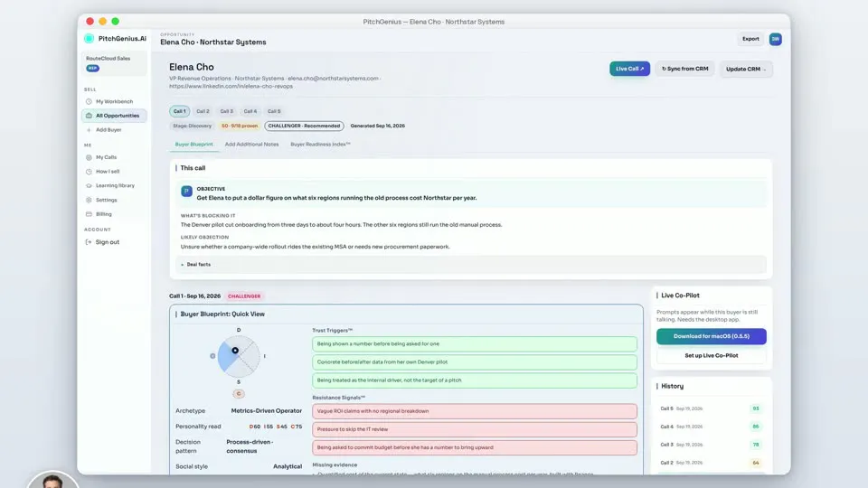Click the Add Buyer plus icon
Viewport: 868px width, 488px height.
[89, 130]
